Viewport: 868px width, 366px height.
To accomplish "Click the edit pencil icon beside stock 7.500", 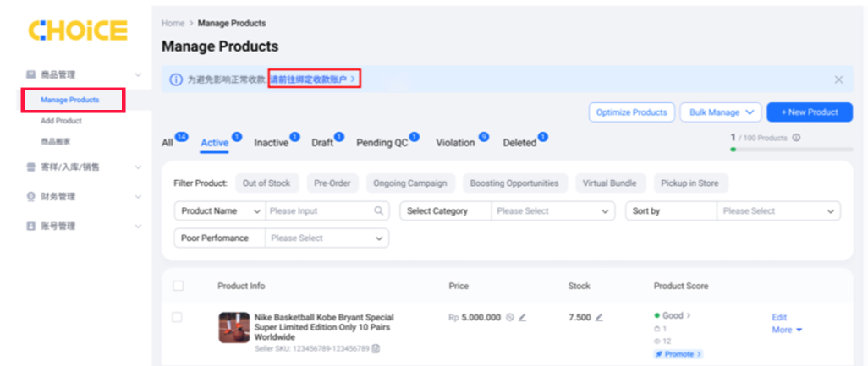I will click(599, 318).
